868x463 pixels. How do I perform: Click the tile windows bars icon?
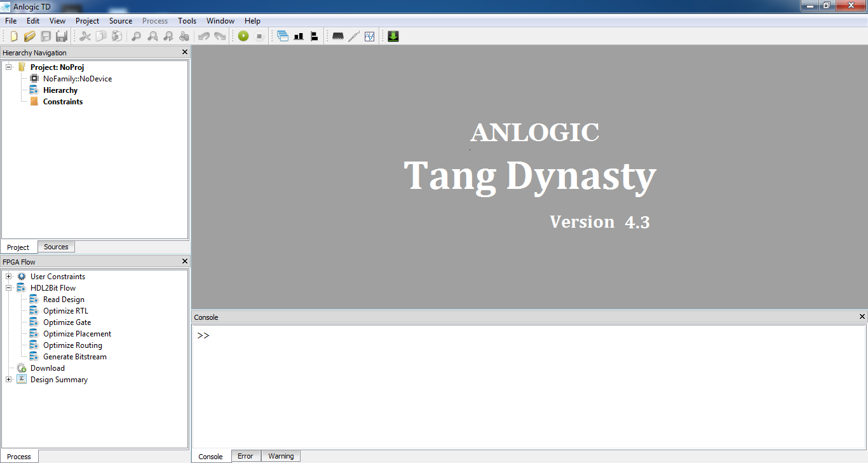coord(299,36)
